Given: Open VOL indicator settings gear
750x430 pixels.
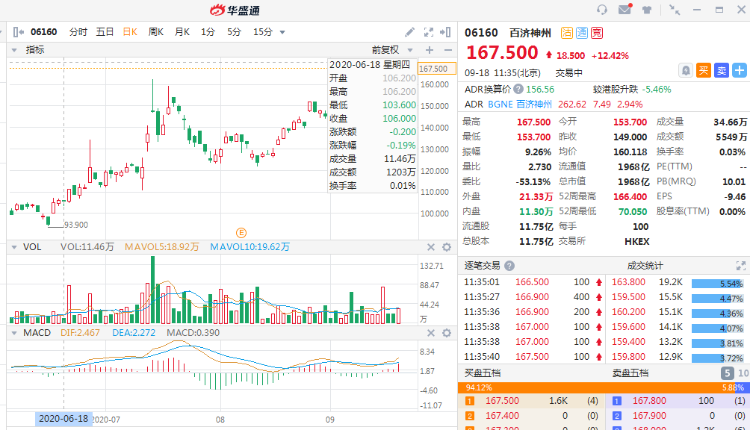Looking at the screenshot, I should [x=447, y=247].
